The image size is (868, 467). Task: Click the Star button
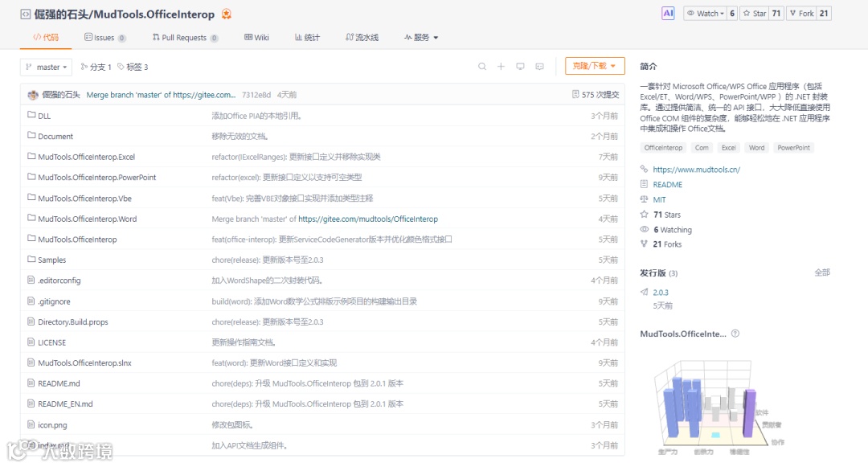coord(755,14)
